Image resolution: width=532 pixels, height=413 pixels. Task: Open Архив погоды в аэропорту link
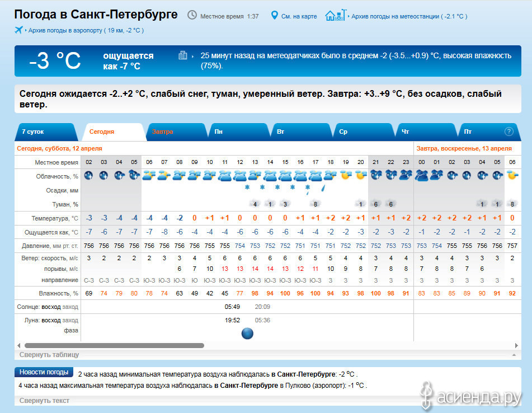click(86, 30)
